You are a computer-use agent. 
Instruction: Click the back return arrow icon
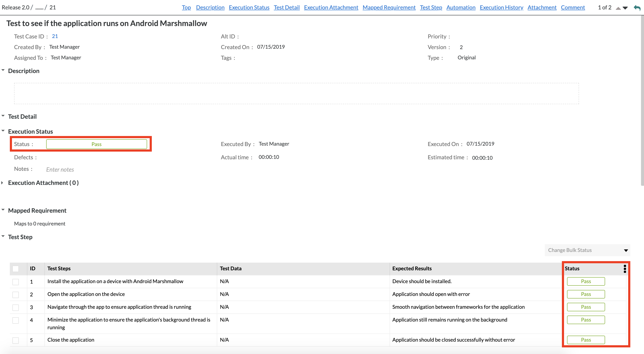coord(637,8)
